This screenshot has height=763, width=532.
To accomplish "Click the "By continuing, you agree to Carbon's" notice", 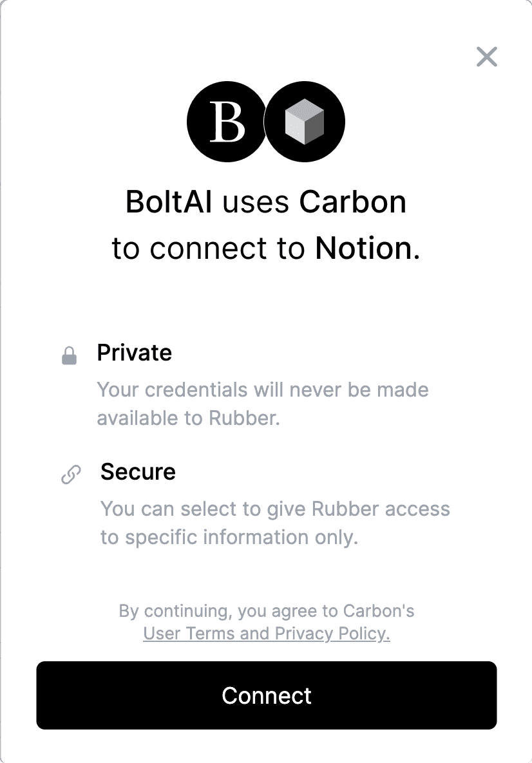I will click(266, 610).
